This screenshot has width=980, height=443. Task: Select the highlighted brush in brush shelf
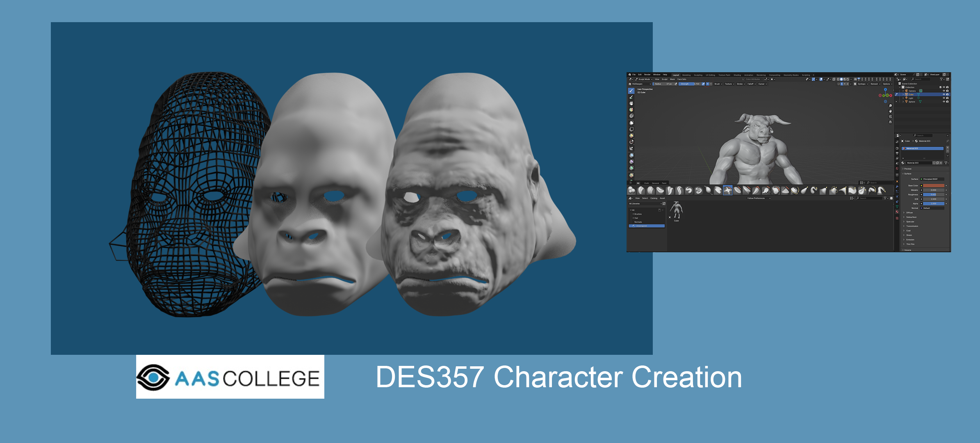727,190
